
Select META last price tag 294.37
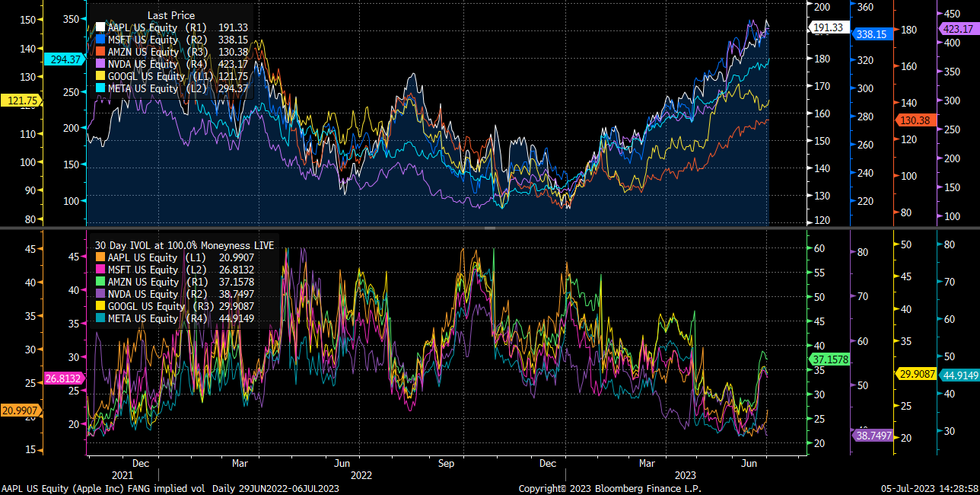65,58
